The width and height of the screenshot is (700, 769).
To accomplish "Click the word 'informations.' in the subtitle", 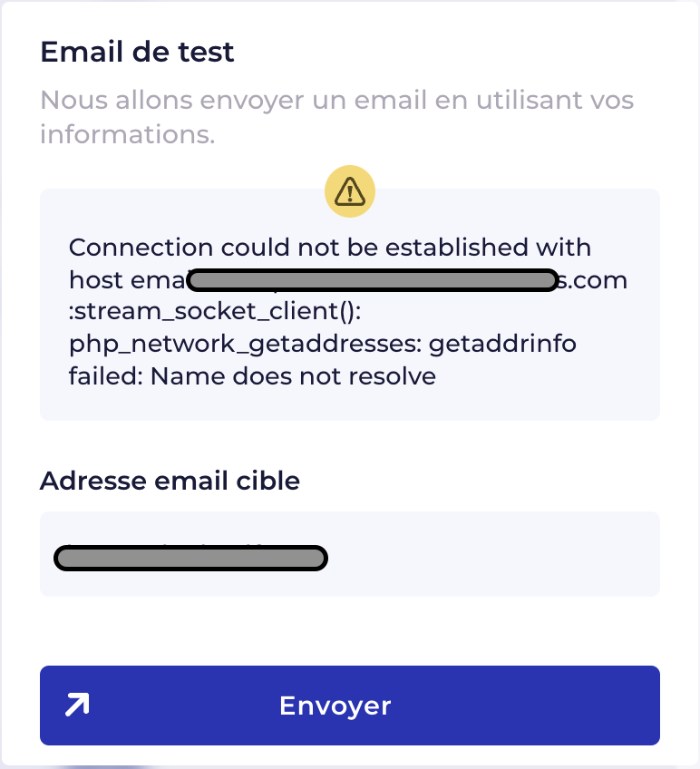I will [x=128, y=134].
